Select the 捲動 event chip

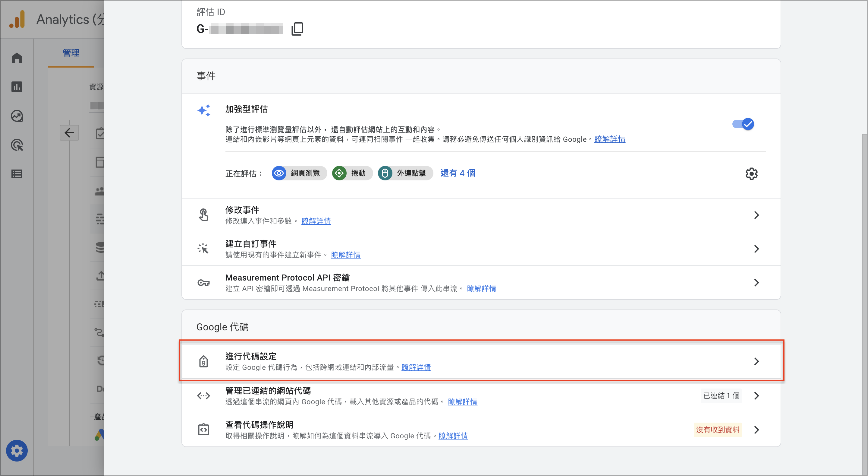352,173
